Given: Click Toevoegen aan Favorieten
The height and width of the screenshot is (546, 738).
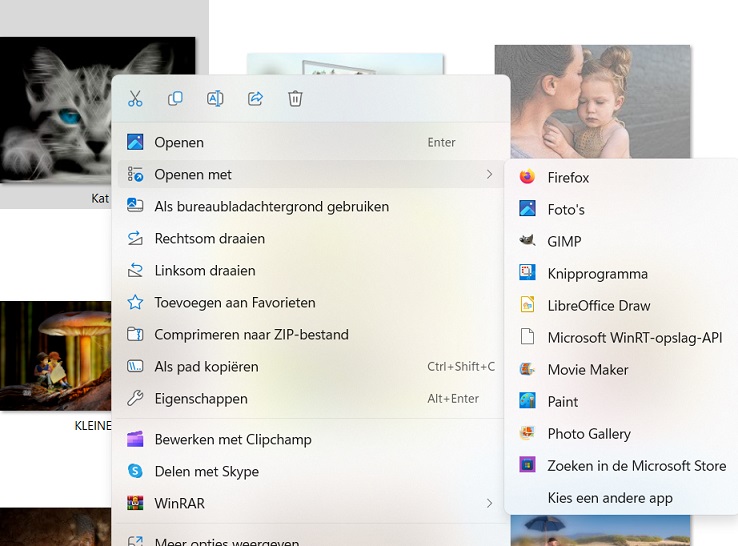Looking at the screenshot, I should 234,303.
